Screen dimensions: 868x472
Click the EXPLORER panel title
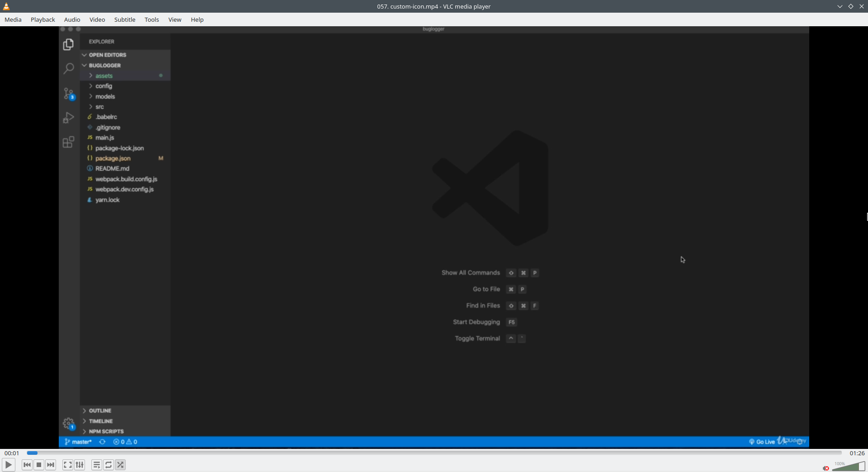click(x=102, y=42)
